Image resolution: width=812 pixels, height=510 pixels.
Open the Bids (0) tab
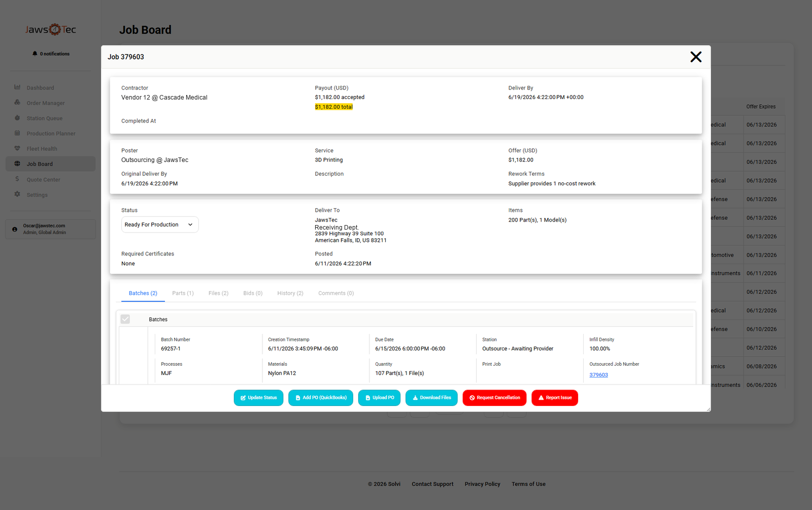pyautogui.click(x=253, y=293)
